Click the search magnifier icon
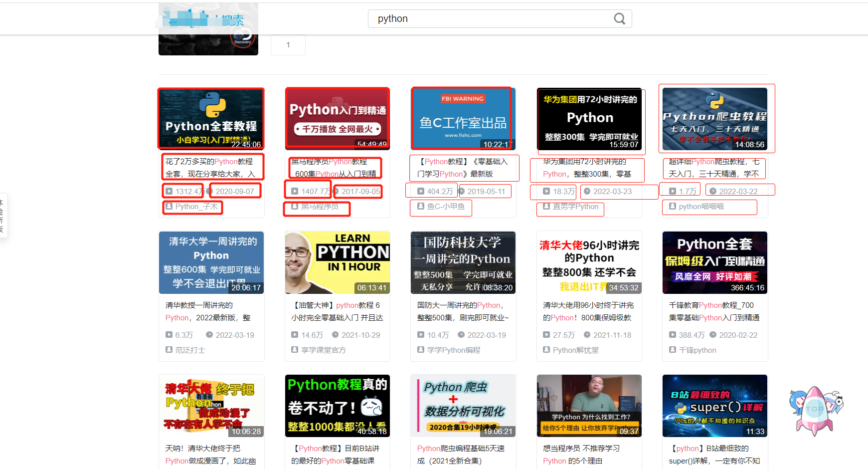The width and height of the screenshot is (868, 470). click(619, 19)
